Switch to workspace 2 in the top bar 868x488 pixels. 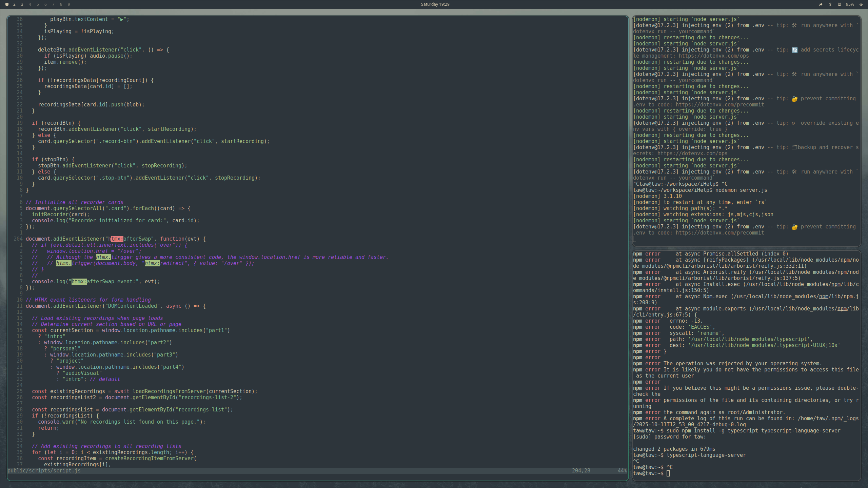click(14, 4)
